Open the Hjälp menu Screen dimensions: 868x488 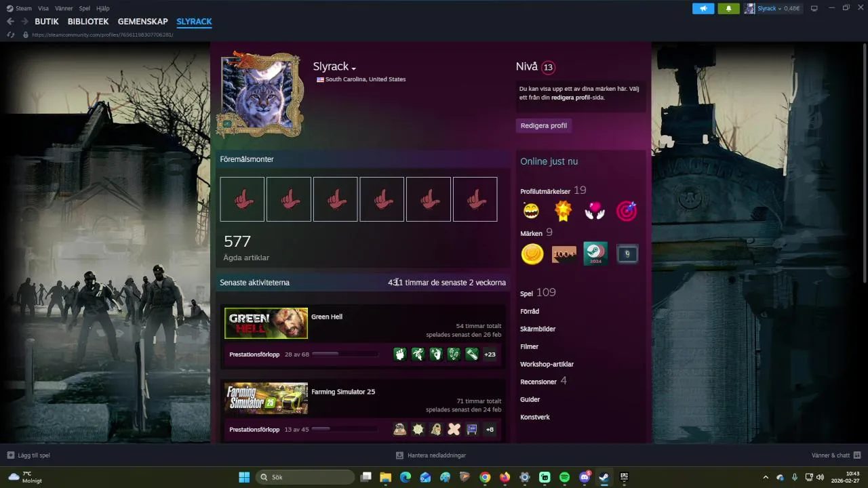click(x=103, y=8)
